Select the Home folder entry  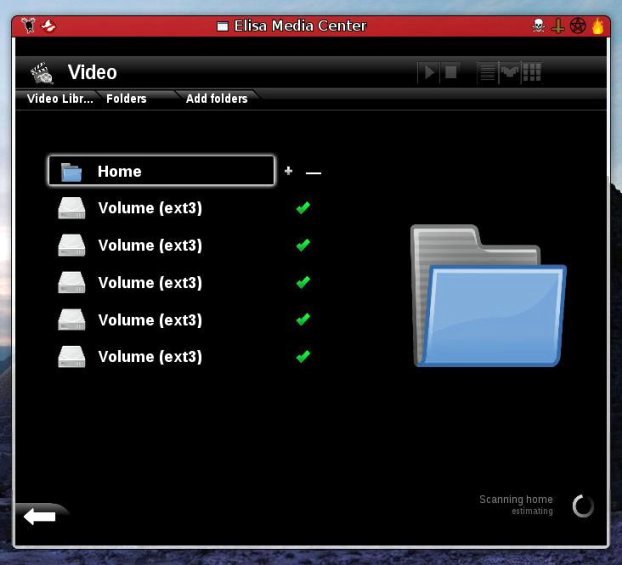coord(161,171)
